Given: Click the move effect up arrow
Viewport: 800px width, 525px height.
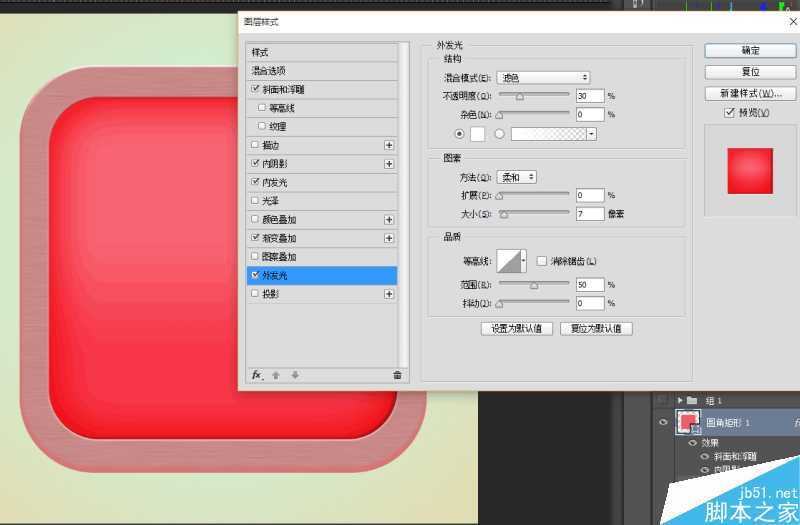Looking at the screenshot, I should click(276, 375).
